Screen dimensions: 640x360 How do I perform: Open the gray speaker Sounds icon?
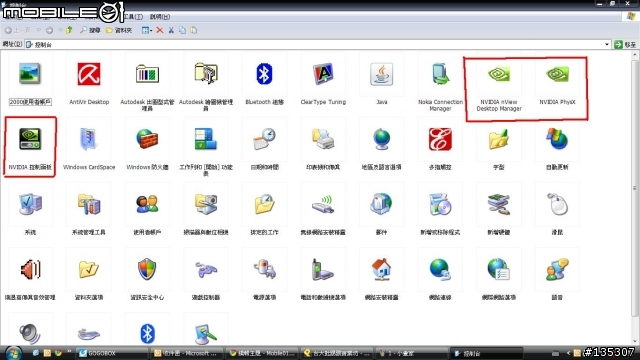tap(30, 334)
